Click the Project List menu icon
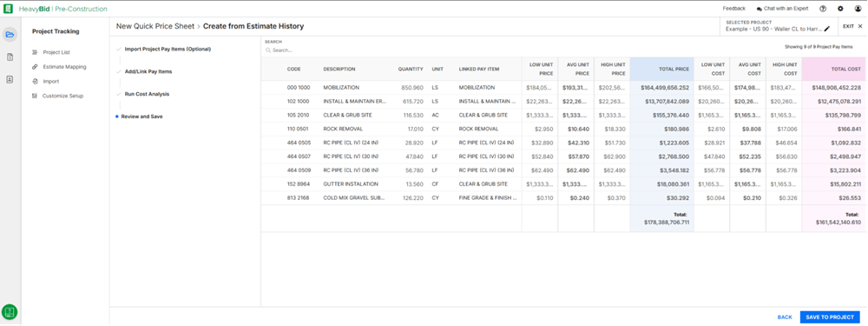The height and width of the screenshot is (326, 868). click(35, 52)
